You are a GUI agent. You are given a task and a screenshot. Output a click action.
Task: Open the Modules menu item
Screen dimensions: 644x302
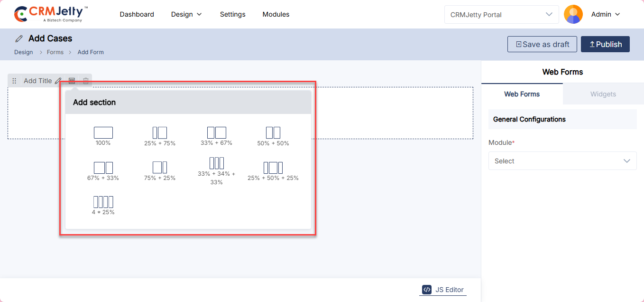pyautogui.click(x=276, y=14)
